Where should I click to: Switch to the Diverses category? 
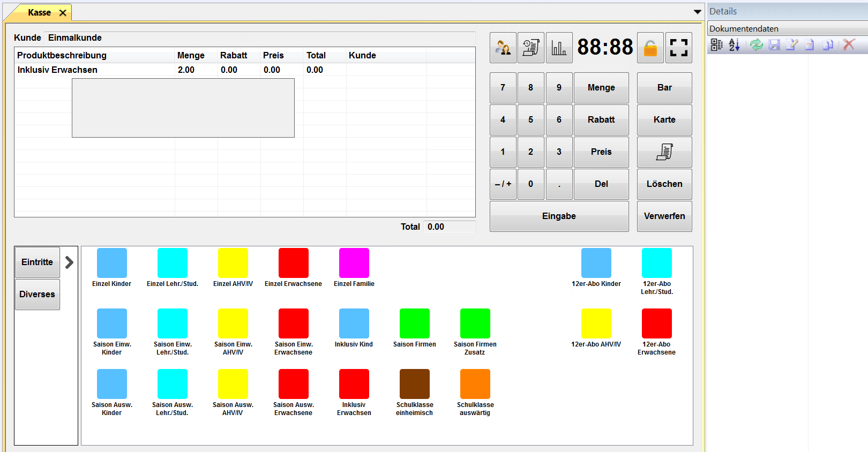click(37, 295)
